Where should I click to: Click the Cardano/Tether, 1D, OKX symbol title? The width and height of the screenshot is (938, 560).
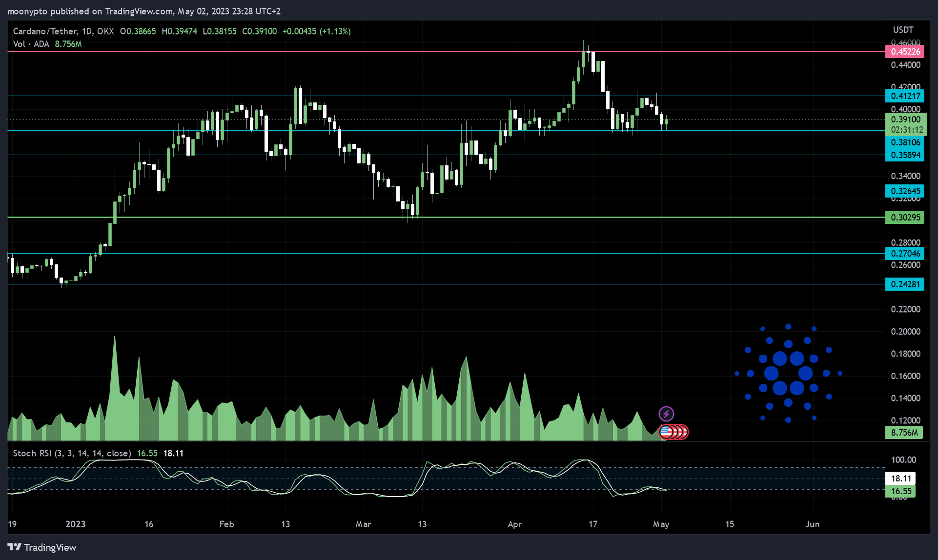pyautogui.click(x=63, y=31)
